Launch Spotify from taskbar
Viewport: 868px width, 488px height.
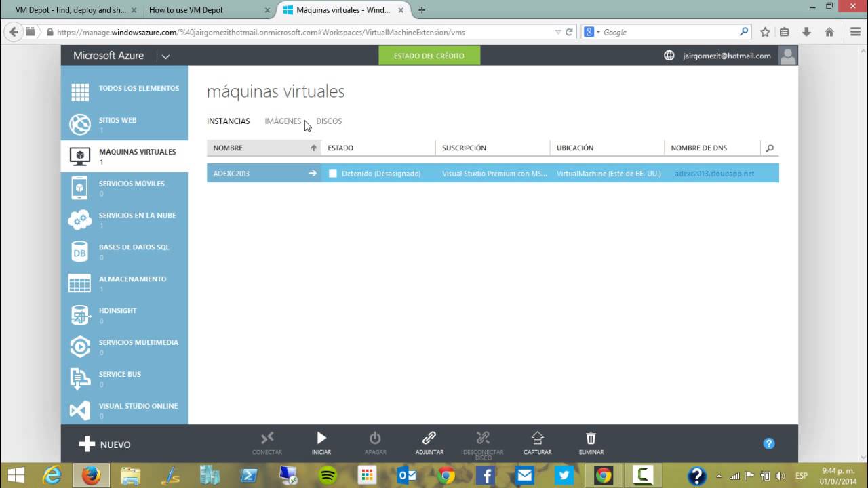[328, 475]
